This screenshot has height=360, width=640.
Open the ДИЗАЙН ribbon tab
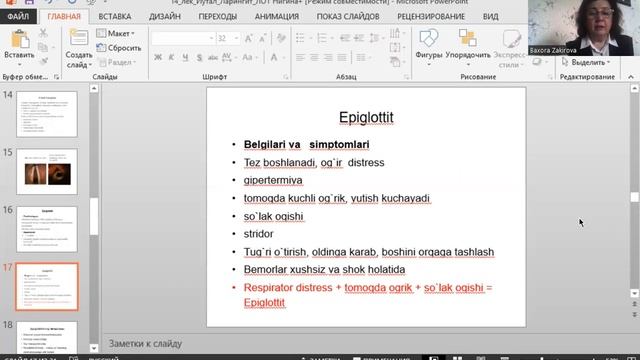tap(164, 17)
